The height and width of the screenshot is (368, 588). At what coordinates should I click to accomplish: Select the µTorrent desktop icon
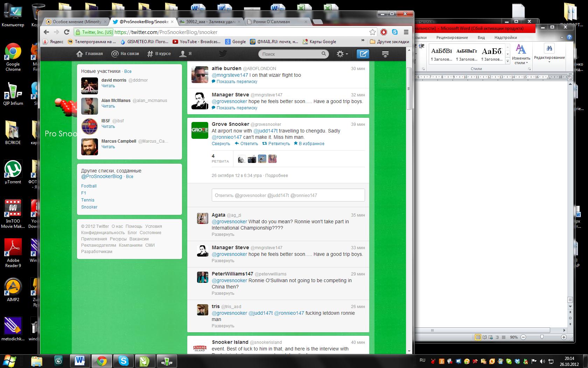tap(13, 172)
